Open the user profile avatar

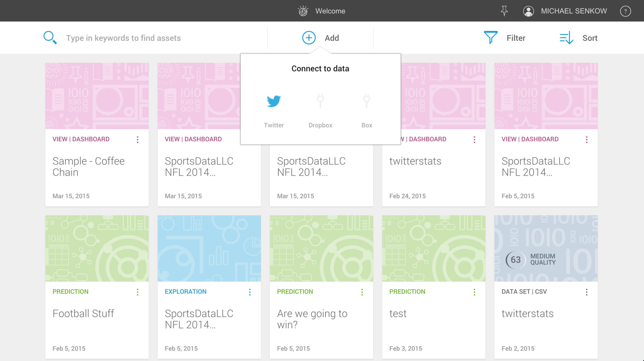(528, 11)
